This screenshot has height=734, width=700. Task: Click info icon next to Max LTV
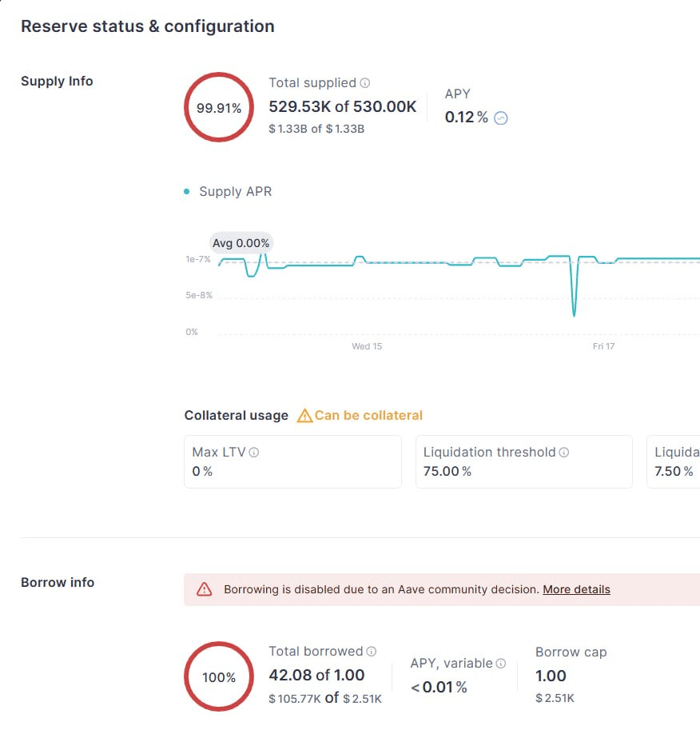tap(254, 453)
